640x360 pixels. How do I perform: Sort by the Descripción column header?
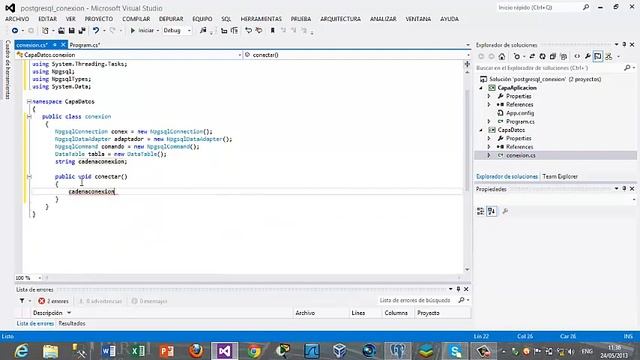click(x=48, y=313)
